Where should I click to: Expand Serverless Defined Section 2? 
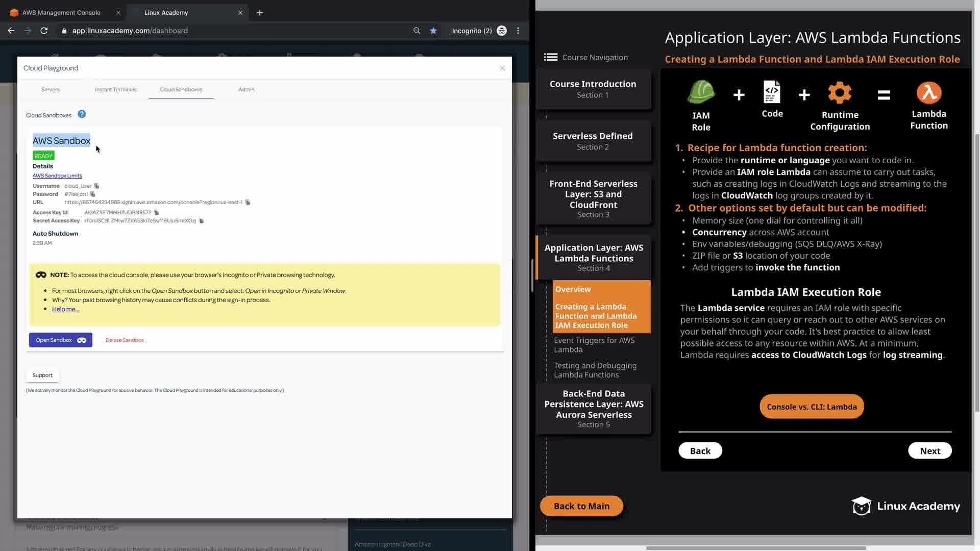(x=593, y=141)
